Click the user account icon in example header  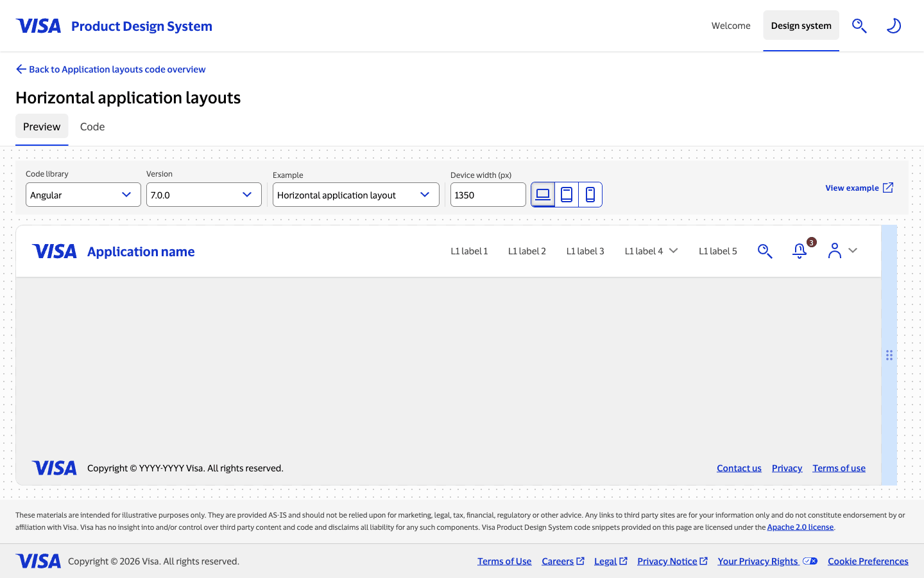pos(834,250)
